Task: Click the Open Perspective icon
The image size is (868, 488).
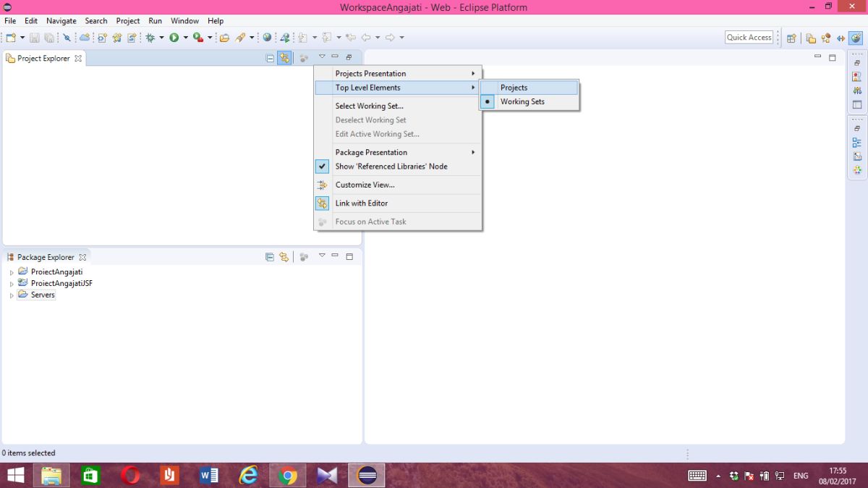Action: point(791,38)
